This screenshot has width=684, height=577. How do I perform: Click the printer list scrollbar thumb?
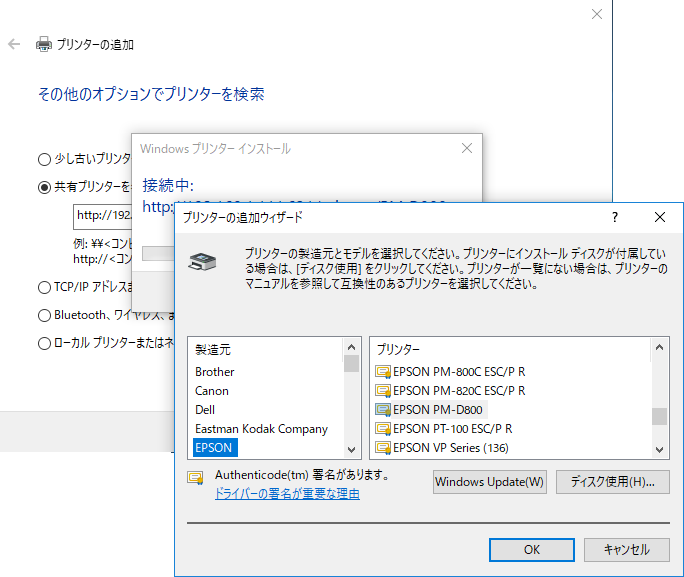[x=660, y=416]
